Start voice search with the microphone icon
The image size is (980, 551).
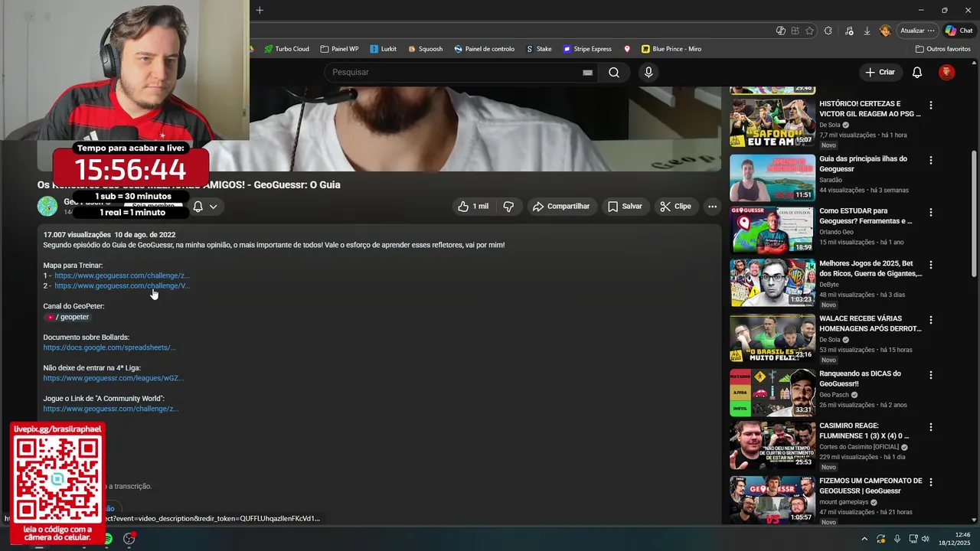point(648,72)
